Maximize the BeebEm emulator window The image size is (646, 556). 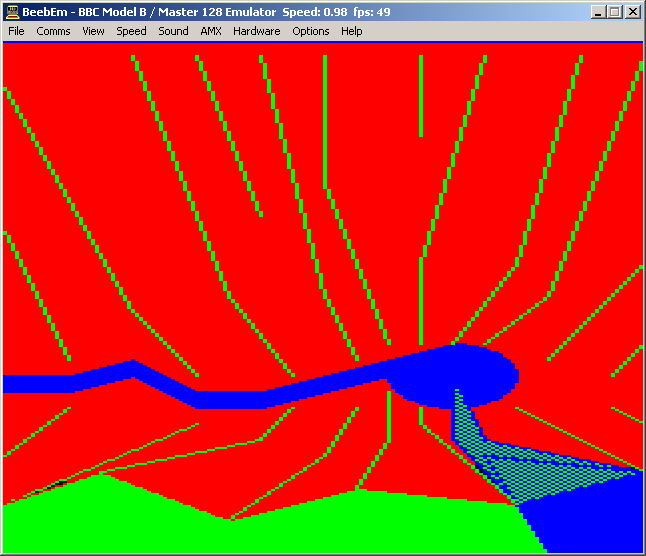pos(614,12)
